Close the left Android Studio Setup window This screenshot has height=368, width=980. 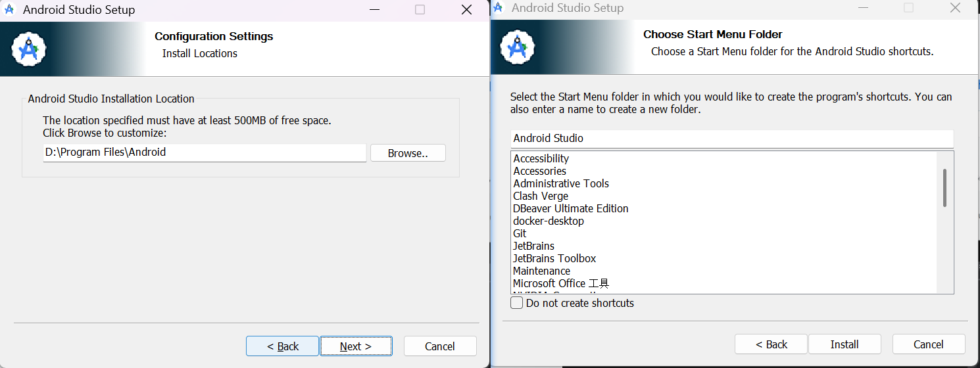[466, 10]
